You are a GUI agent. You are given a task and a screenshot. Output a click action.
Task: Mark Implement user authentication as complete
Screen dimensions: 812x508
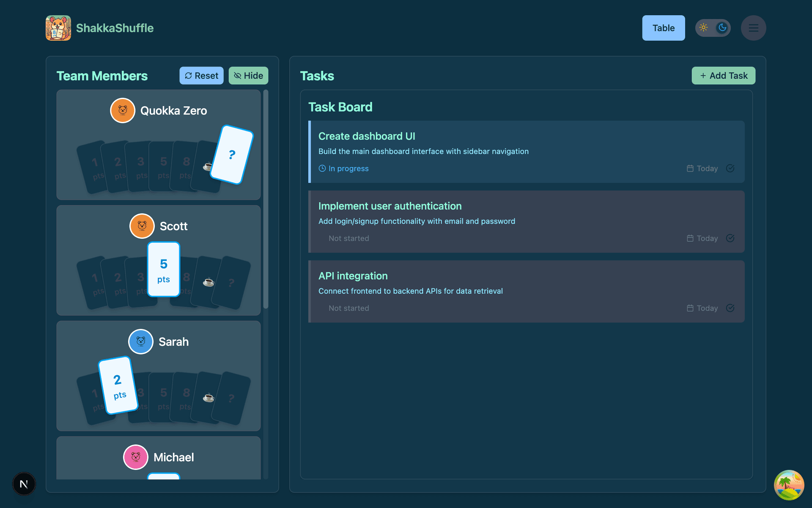(730, 238)
